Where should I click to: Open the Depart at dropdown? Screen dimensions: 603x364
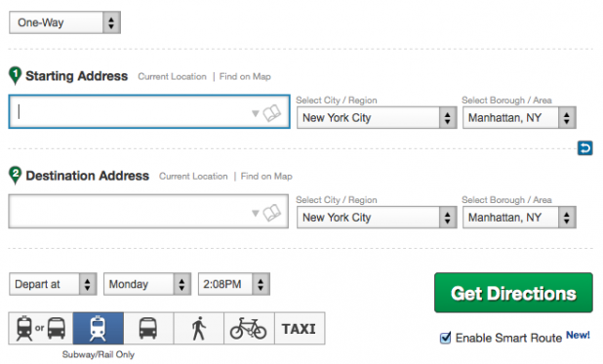[53, 284]
